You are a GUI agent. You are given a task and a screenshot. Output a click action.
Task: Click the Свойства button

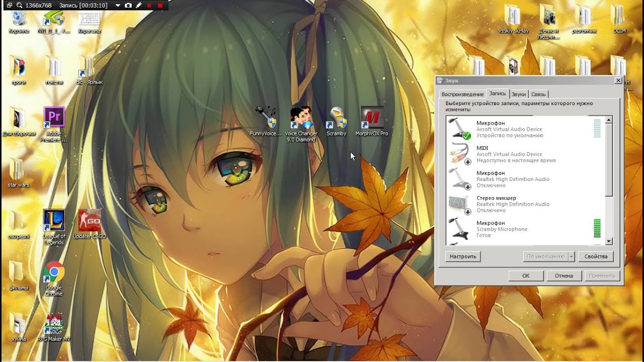pos(596,256)
